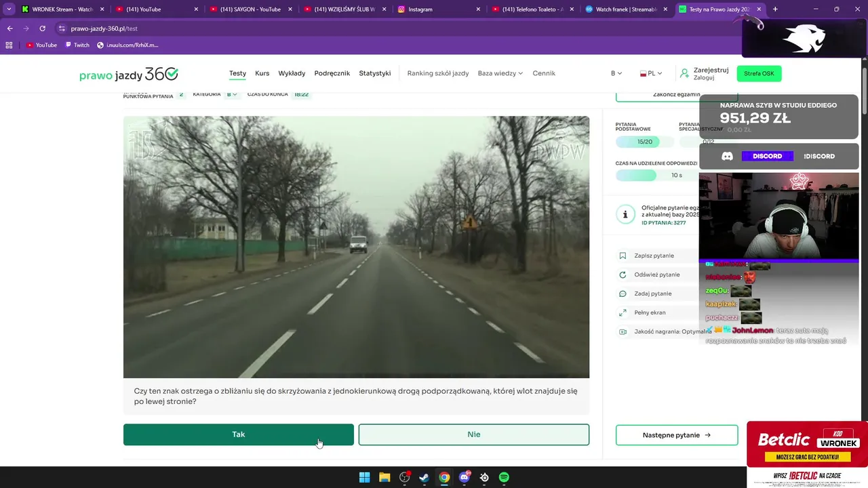Image resolution: width=868 pixels, height=488 pixels.
Task: Click the ID PYTANIA: 3277 text
Action: click(663, 223)
